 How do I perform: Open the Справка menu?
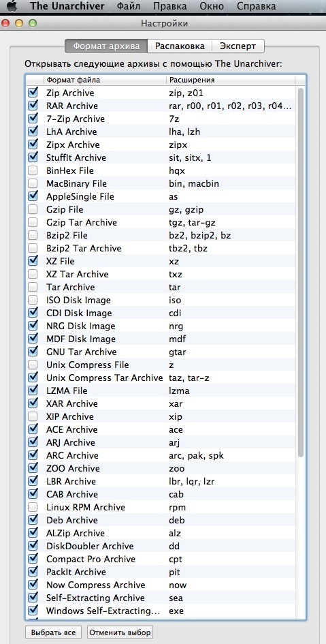coord(257,6)
